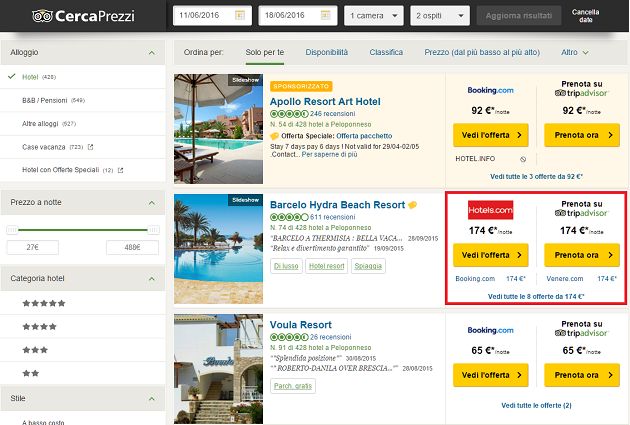The image size is (630, 425).
Task: Open Apollo Resort Art Hotel title link
Action: click(x=325, y=102)
